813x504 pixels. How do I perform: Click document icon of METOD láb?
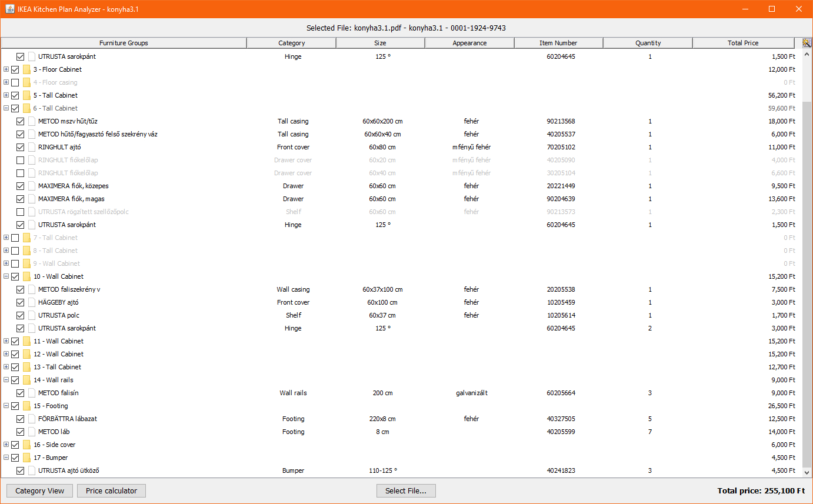32,432
